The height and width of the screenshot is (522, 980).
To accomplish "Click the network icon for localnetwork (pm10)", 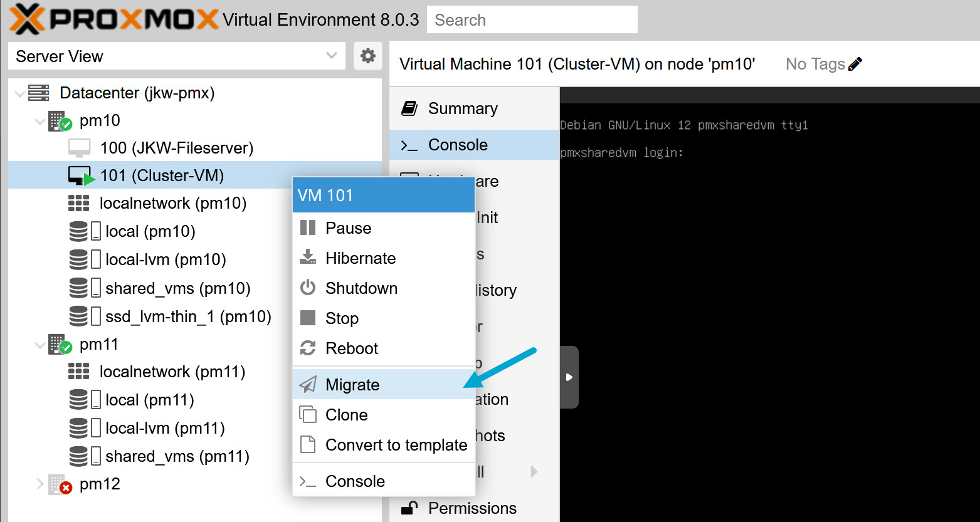I will 80,203.
